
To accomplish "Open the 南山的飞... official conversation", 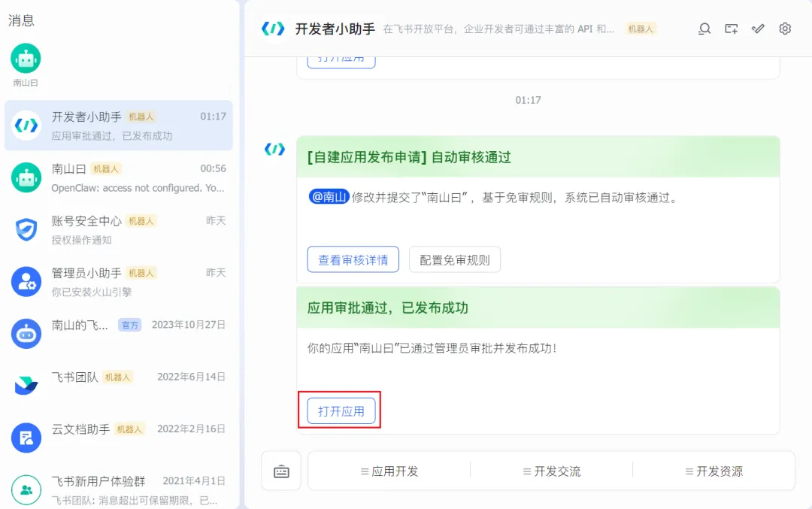I will (x=119, y=334).
